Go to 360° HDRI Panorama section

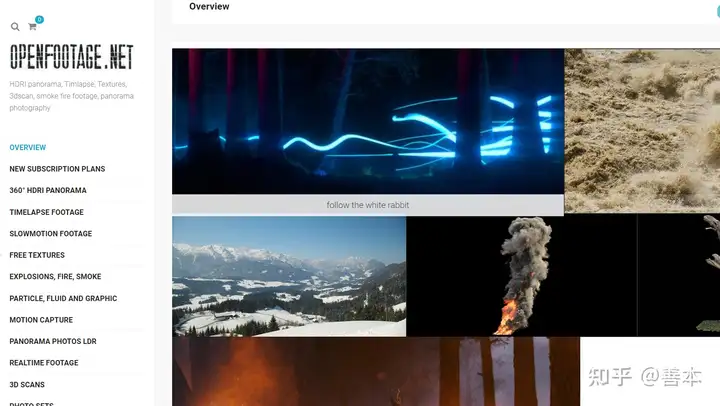click(x=48, y=190)
